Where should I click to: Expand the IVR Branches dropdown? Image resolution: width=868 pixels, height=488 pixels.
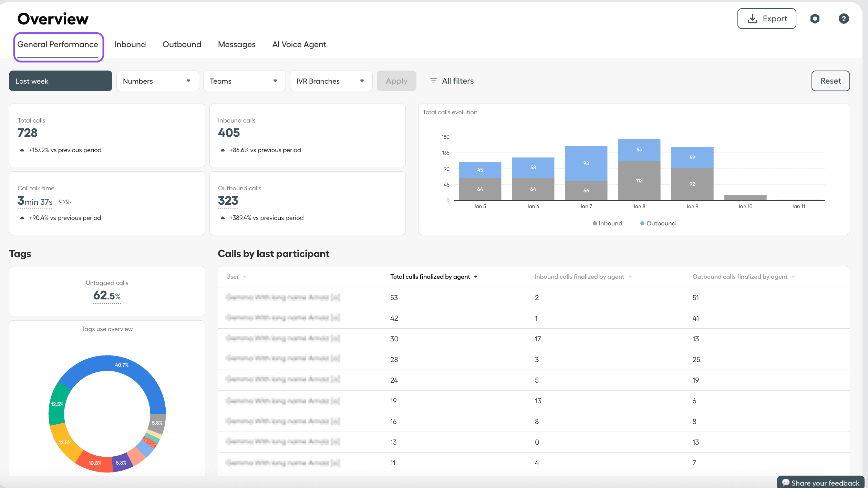coord(331,81)
